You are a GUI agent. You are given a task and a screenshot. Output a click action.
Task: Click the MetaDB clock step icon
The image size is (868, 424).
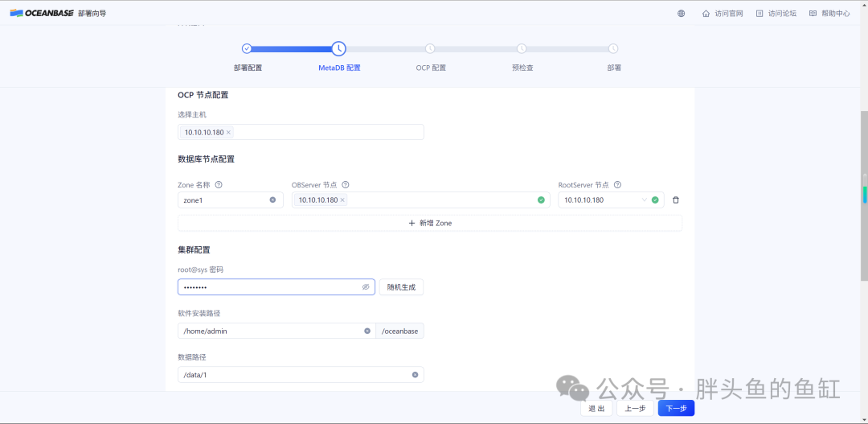[x=339, y=49]
